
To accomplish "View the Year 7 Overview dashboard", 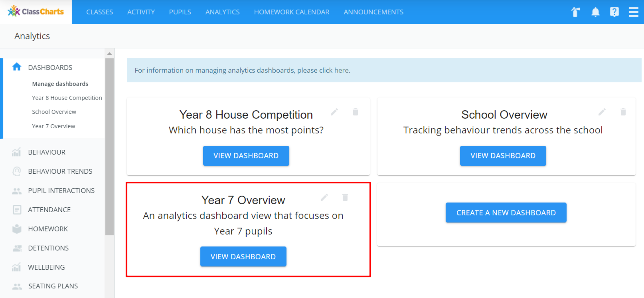I will pos(243,256).
